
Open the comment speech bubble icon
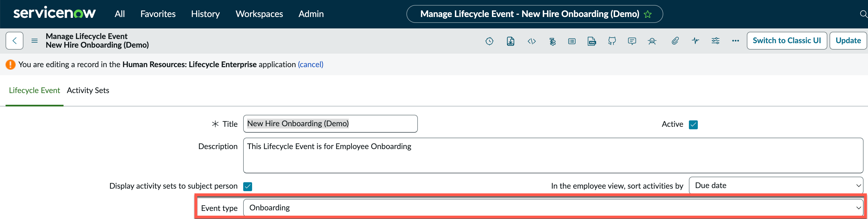coord(632,41)
